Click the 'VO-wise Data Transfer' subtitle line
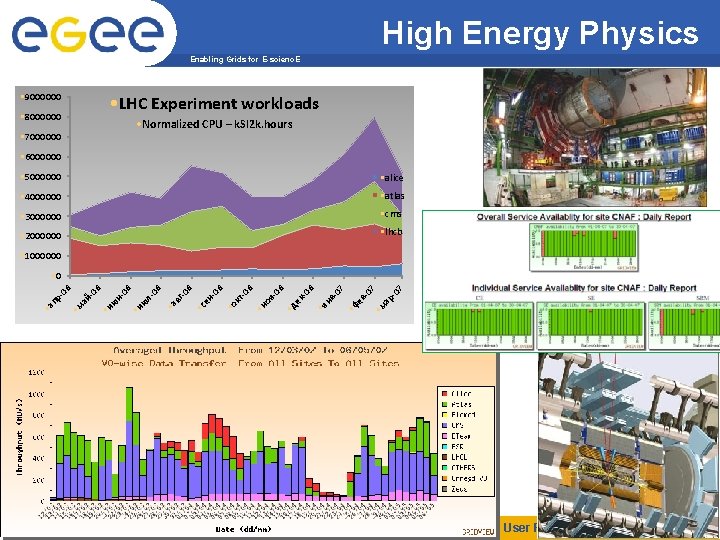The width and height of the screenshot is (720, 540). pyautogui.click(x=250, y=364)
